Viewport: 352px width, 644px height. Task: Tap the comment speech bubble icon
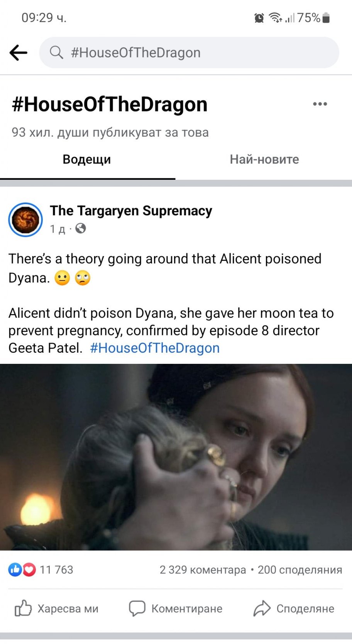(137, 608)
